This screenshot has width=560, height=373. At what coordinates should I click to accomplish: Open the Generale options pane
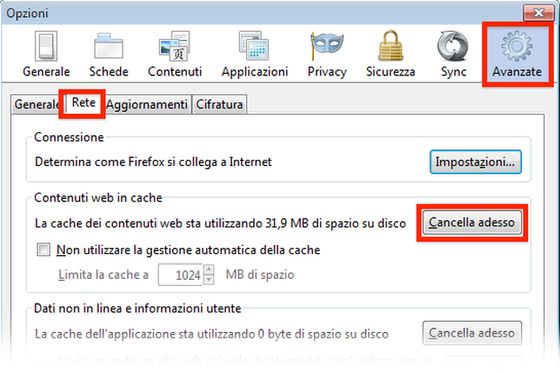[46, 54]
